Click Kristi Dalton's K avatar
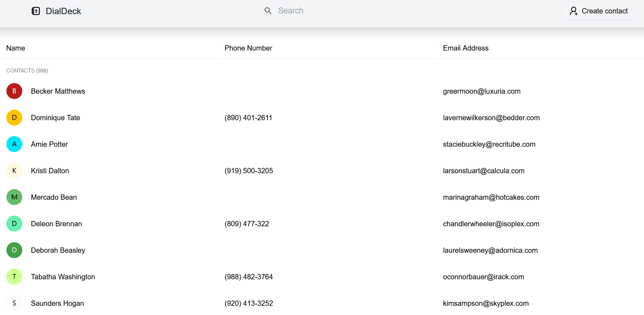 tap(14, 171)
